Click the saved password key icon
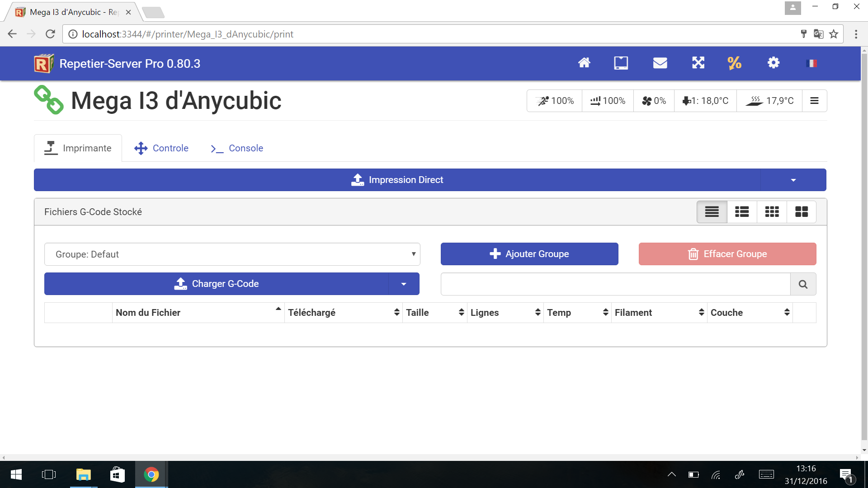The image size is (868, 488). click(x=804, y=34)
